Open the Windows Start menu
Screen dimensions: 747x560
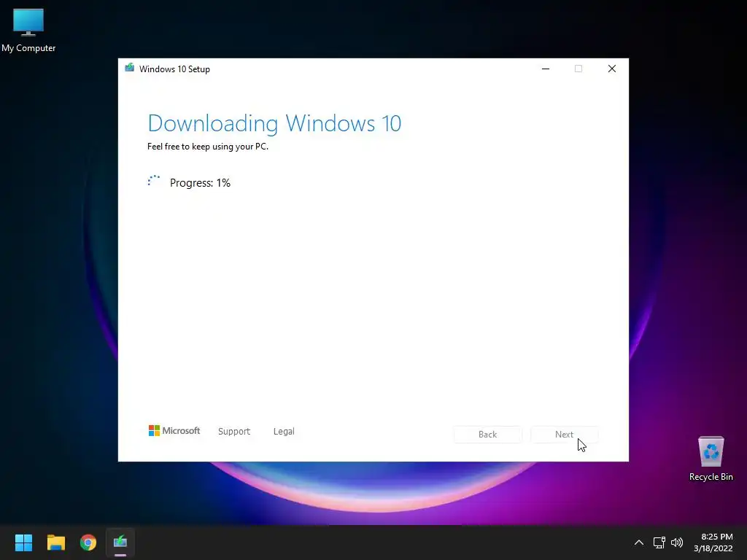pyautogui.click(x=23, y=542)
